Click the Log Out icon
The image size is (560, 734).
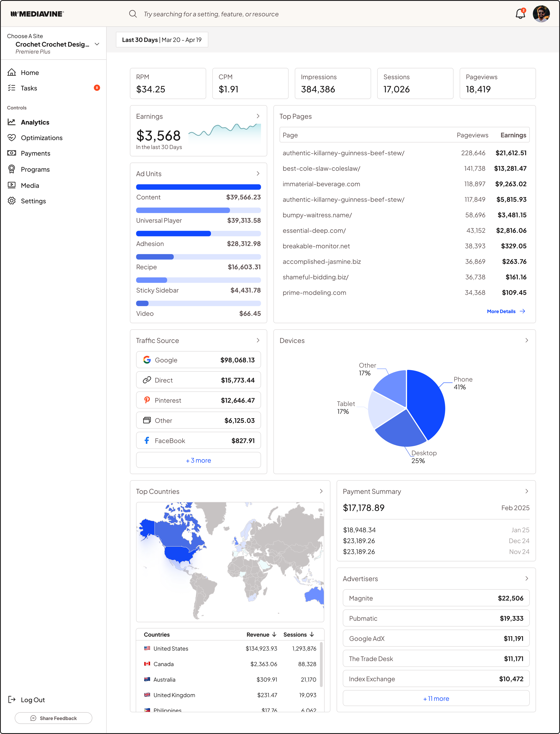[x=12, y=700]
